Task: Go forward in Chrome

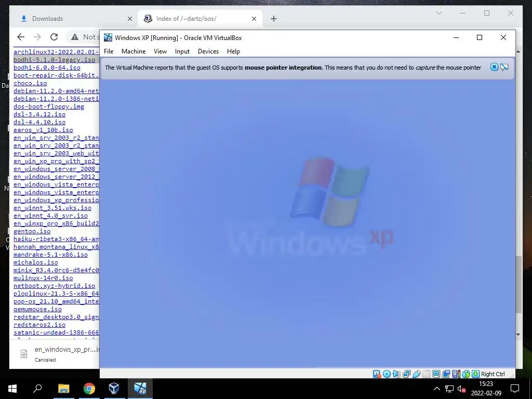Action: tap(37, 37)
